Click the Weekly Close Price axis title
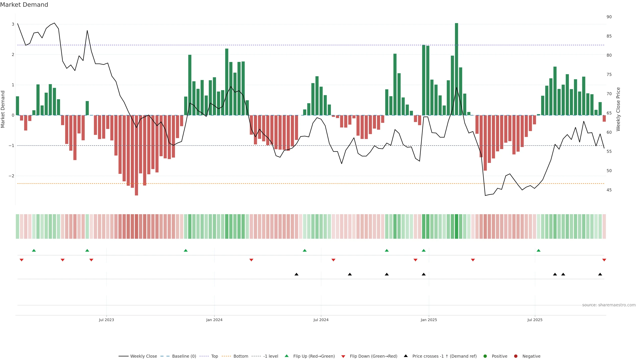 [618, 109]
